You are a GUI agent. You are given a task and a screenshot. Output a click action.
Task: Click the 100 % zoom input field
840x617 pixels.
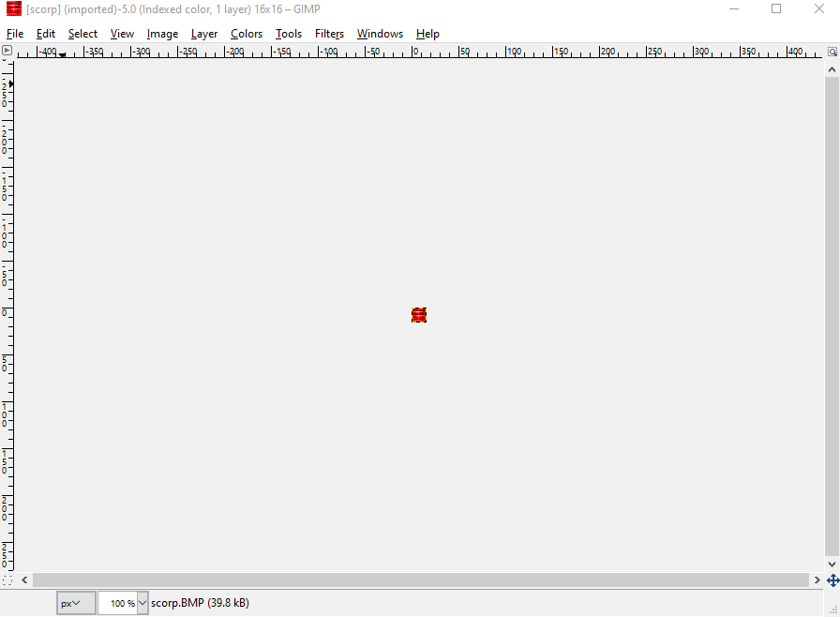pos(118,603)
